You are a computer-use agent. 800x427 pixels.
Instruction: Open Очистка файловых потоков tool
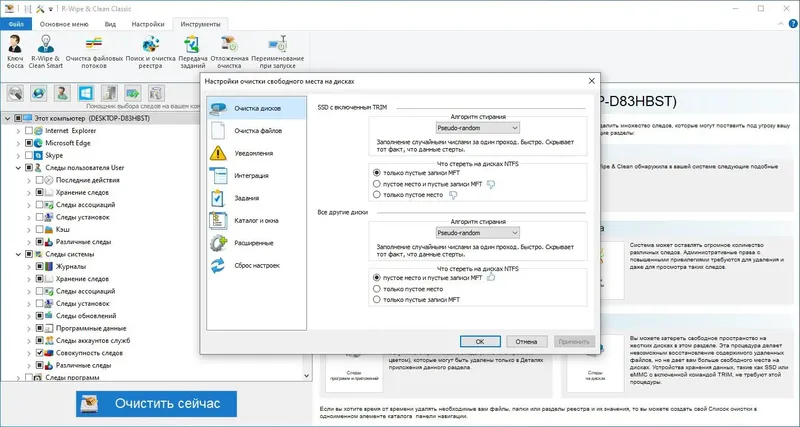pyautogui.click(x=94, y=52)
